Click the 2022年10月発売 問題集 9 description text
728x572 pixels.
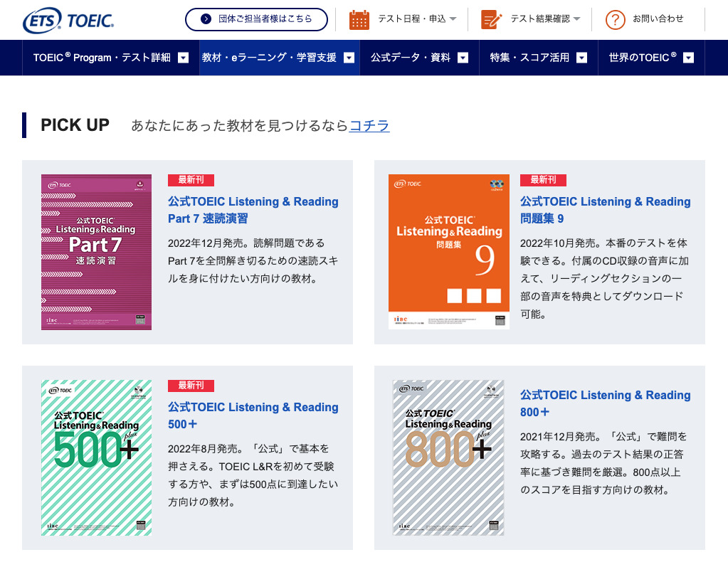click(604, 279)
